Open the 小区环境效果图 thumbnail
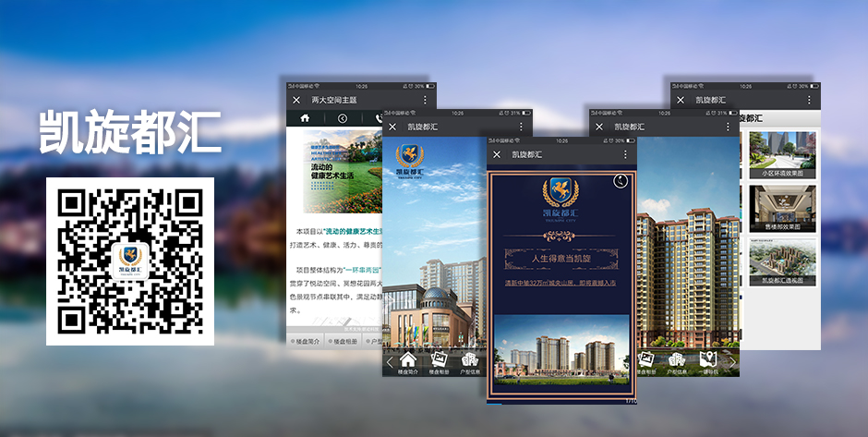 (x=783, y=154)
